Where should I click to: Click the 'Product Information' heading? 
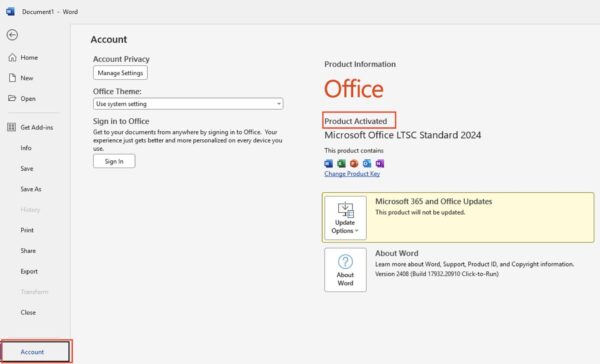pyautogui.click(x=360, y=64)
